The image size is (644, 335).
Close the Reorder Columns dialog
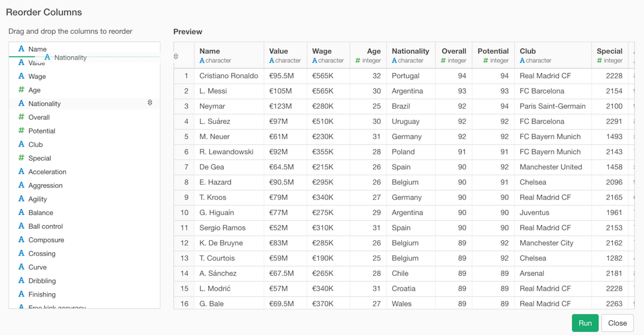coord(617,323)
